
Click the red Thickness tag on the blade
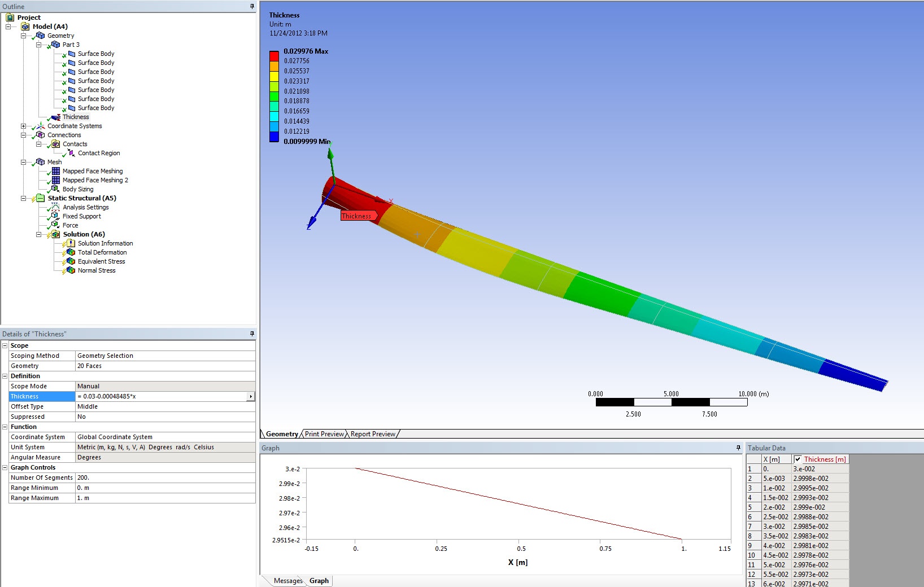pos(359,216)
